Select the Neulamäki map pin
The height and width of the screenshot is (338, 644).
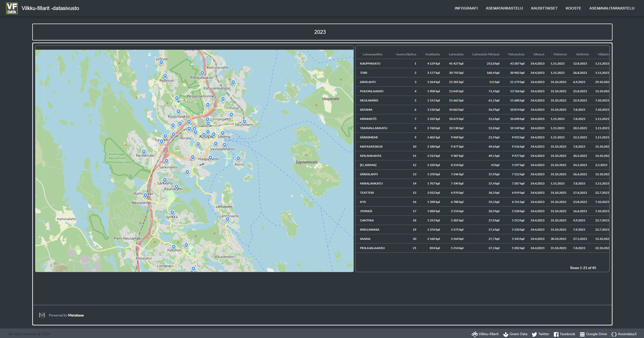[144, 152]
